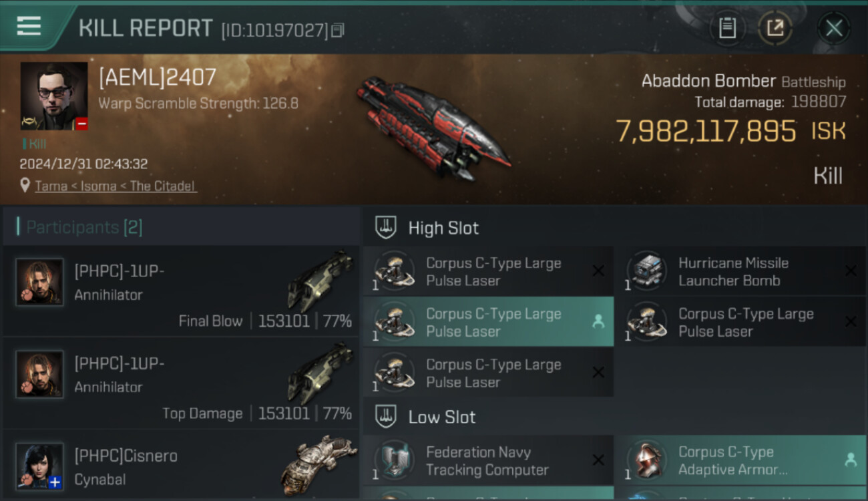
Task: Select the Top Damage Annihilator participant
Action: [x=181, y=383]
